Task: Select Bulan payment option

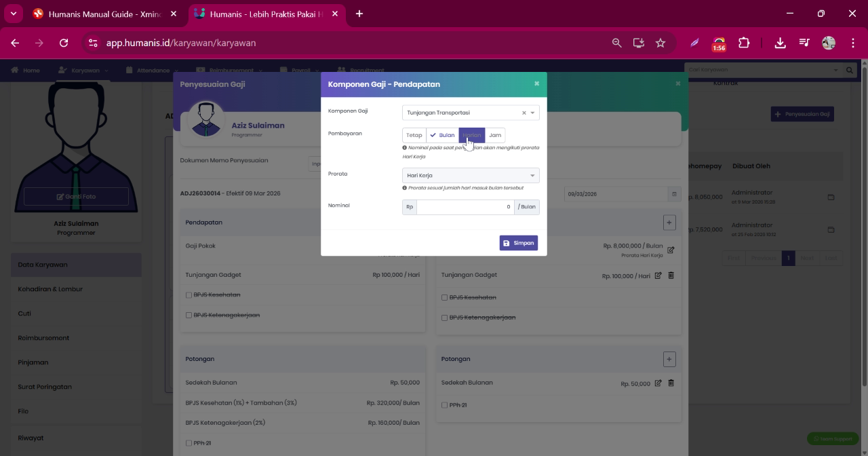Action: click(x=442, y=135)
